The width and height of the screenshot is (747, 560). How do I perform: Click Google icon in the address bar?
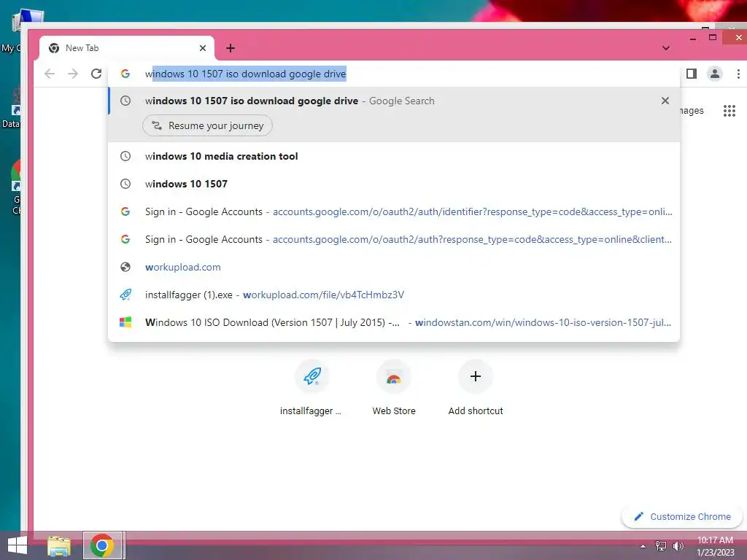(x=125, y=74)
